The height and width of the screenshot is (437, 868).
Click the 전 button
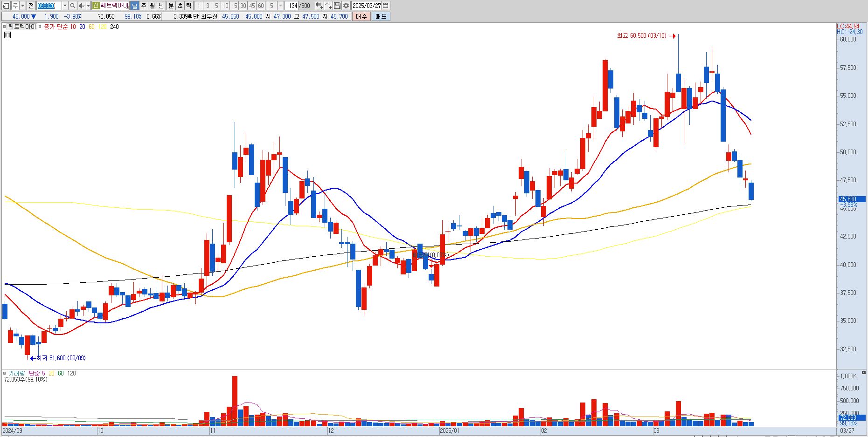(x=31, y=6)
